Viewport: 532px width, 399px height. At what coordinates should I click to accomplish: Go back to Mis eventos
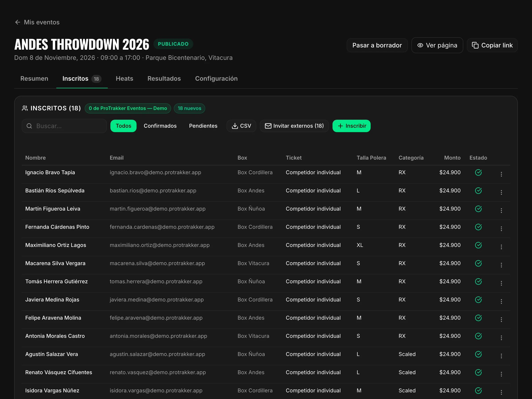[x=37, y=22]
